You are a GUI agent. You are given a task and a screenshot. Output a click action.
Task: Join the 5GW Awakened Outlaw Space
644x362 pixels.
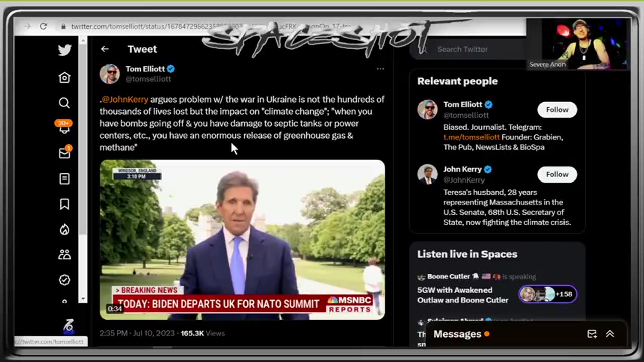click(462, 295)
